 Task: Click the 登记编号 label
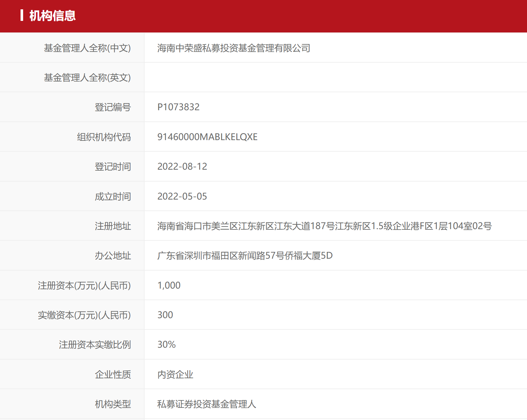click(x=113, y=107)
